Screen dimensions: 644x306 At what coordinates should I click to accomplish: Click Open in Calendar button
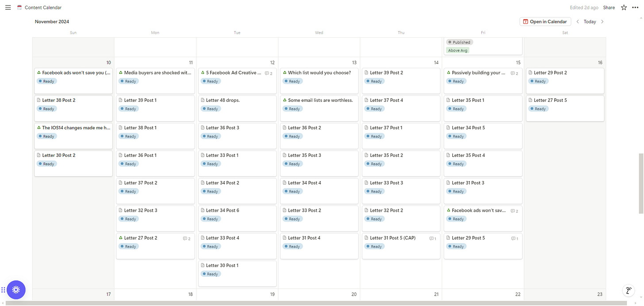pyautogui.click(x=545, y=22)
